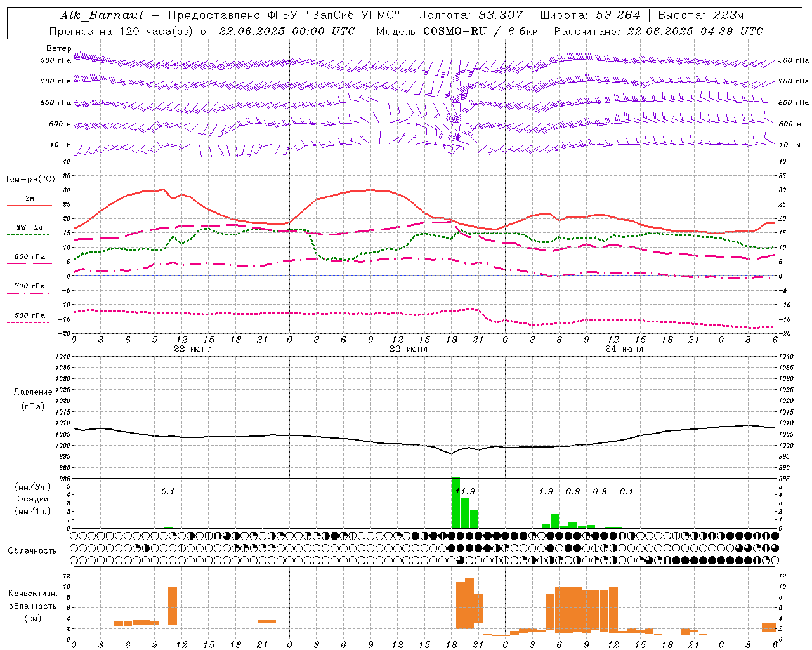The width and height of the screenshot is (812, 650).
Task: Click the Осадки precipitation label
Action: pyautogui.click(x=32, y=499)
